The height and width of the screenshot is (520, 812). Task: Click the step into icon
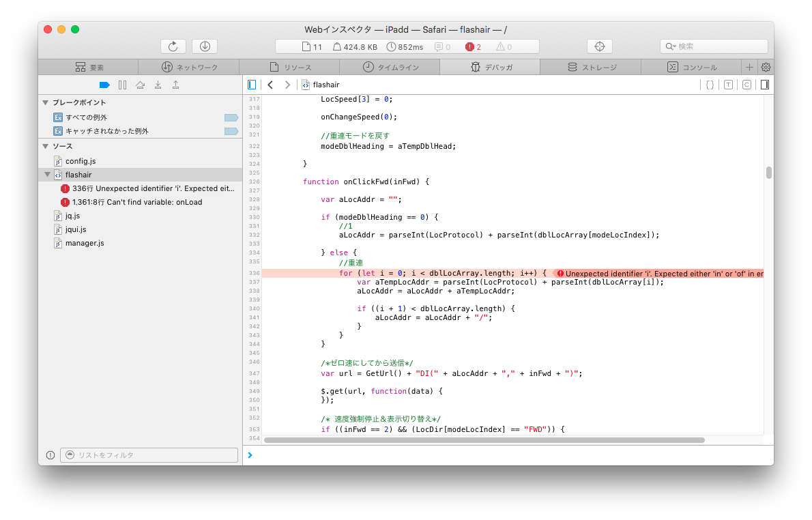click(x=158, y=85)
